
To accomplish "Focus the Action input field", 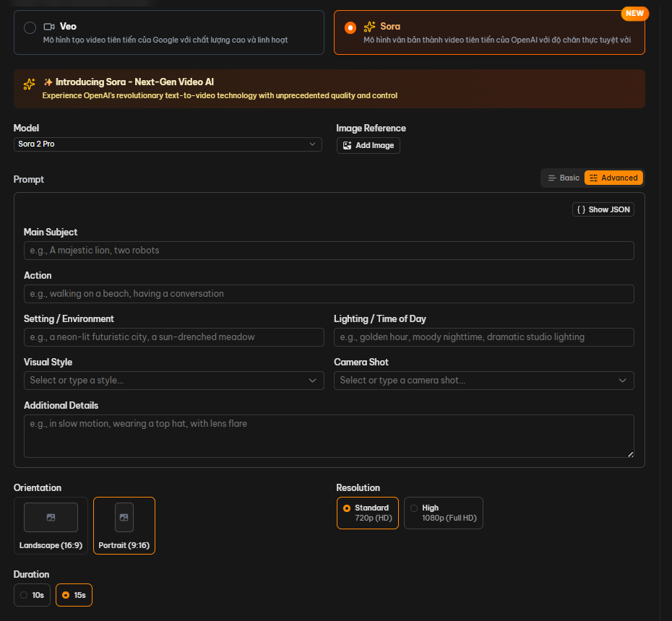I will click(329, 294).
